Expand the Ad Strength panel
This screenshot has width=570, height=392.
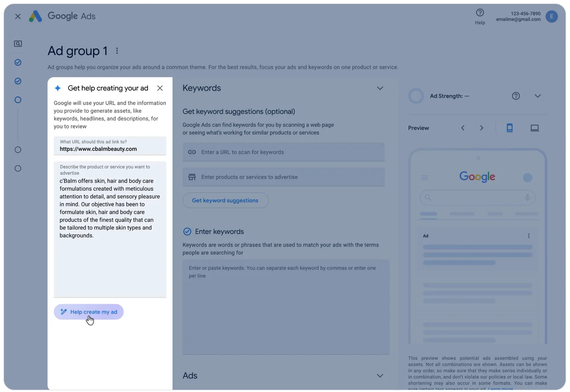pyautogui.click(x=537, y=95)
